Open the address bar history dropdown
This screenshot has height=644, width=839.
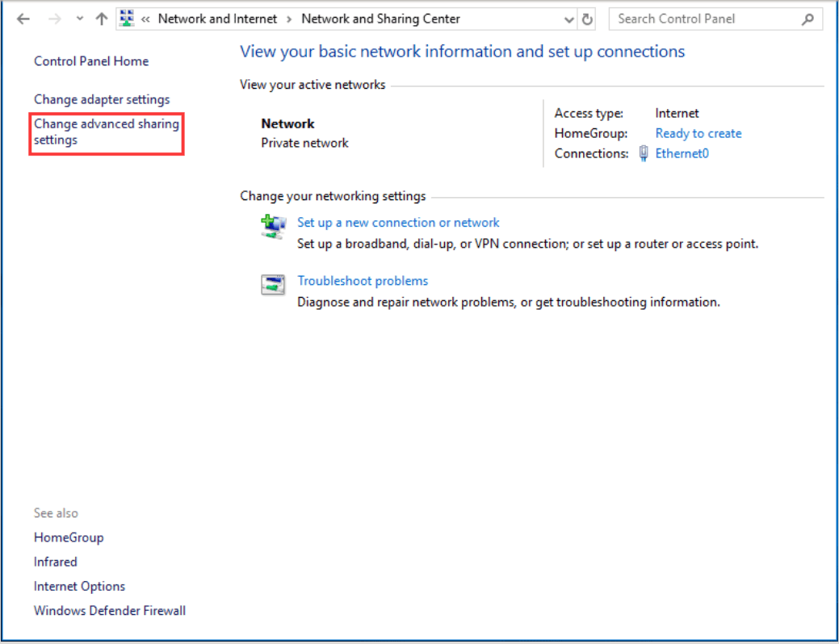569,20
